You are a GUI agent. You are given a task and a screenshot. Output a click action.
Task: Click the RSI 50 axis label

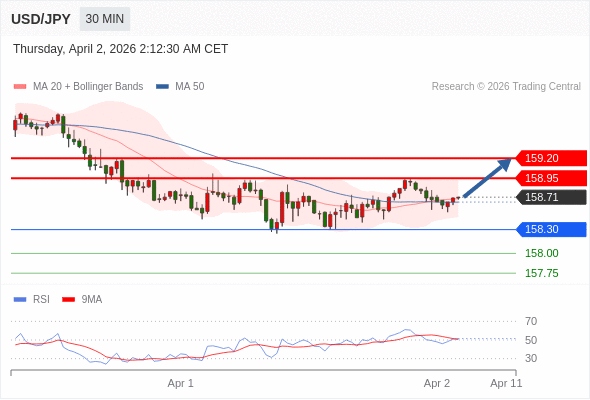pos(531,340)
